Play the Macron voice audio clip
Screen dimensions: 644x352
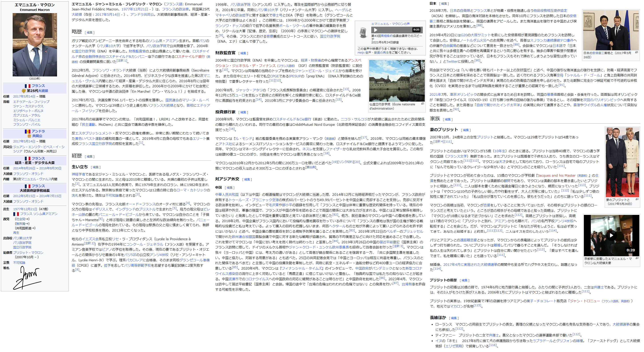pyautogui.click(x=375, y=30)
